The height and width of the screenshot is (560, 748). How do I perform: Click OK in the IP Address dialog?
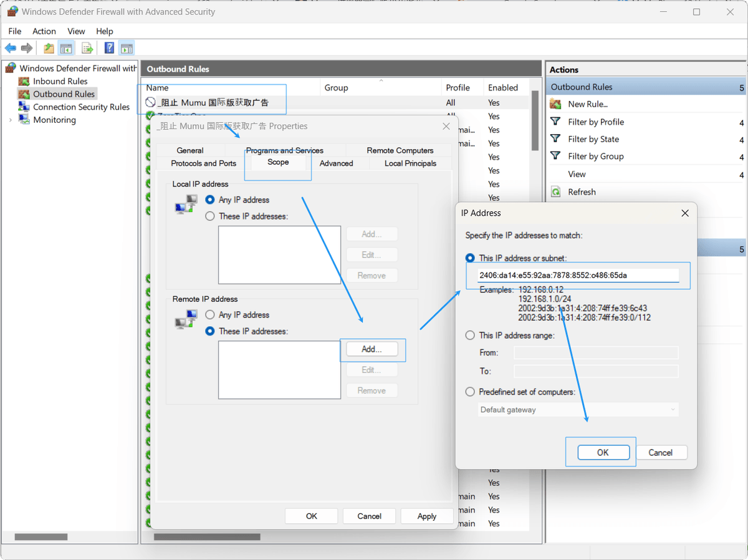click(602, 453)
